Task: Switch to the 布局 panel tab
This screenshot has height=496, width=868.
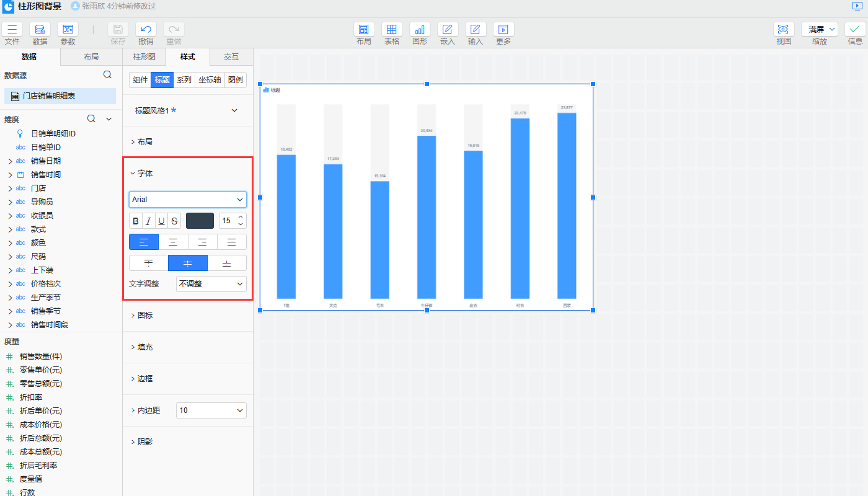Action: pos(91,57)
